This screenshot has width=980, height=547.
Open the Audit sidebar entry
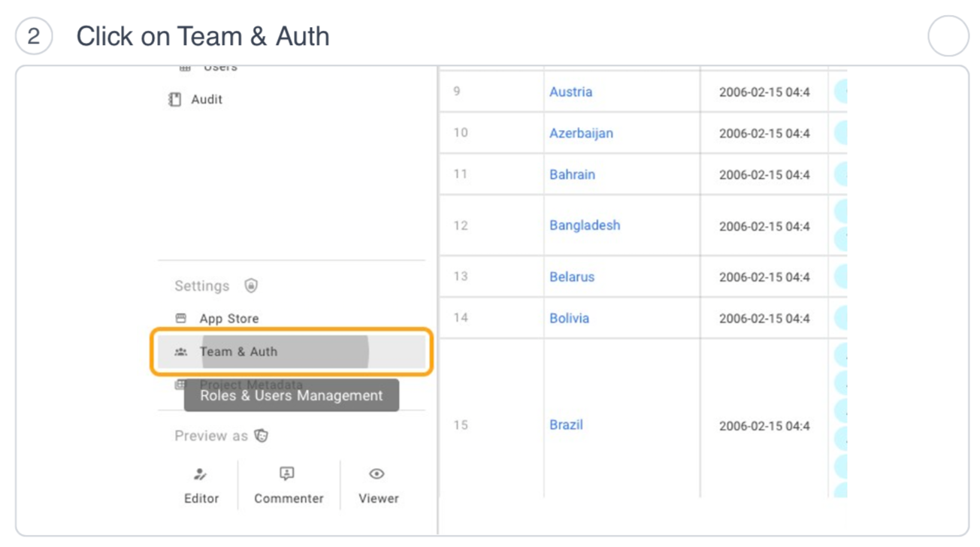[195, 99]
